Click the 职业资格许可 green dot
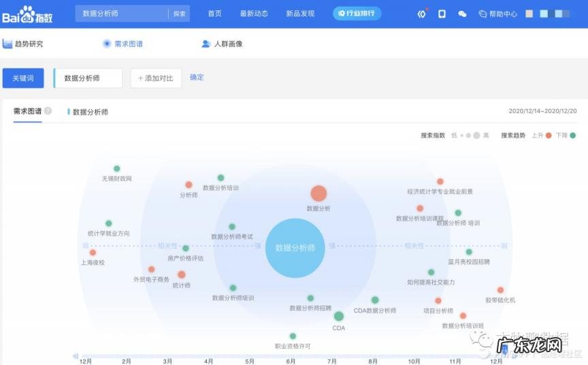Image resolution: width=588 pixels, height=365 pixels. (293, 336)
